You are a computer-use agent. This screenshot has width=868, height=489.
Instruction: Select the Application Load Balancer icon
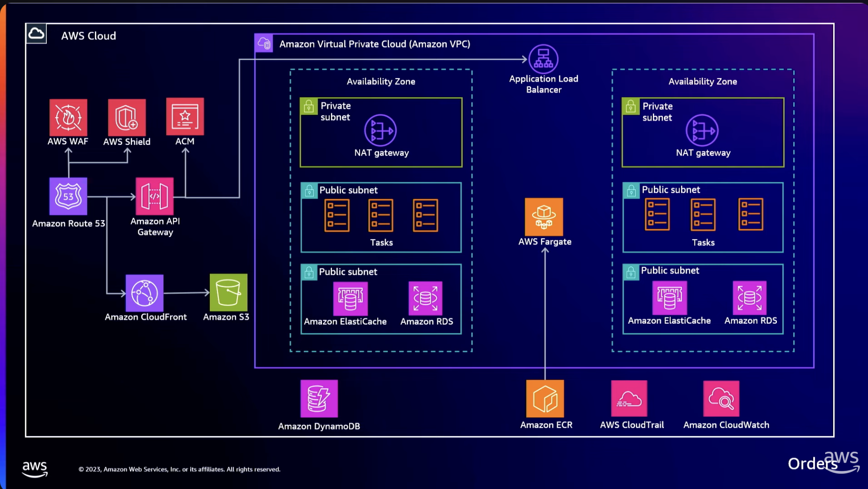(x=543, y=60)
